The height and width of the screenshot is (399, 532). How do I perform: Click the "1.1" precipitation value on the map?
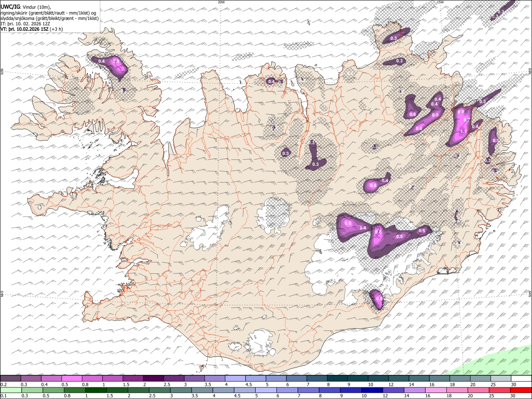(x=464, y=131)
